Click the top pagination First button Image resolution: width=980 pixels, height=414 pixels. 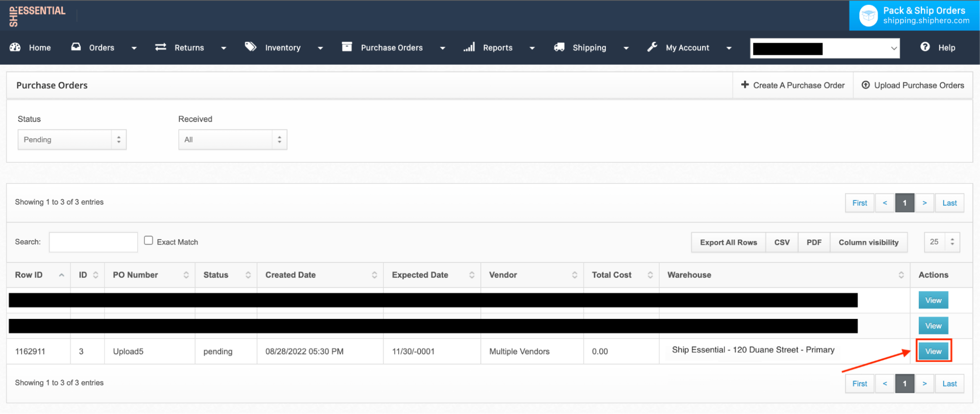pyautogui.click(x=860, y=203)
